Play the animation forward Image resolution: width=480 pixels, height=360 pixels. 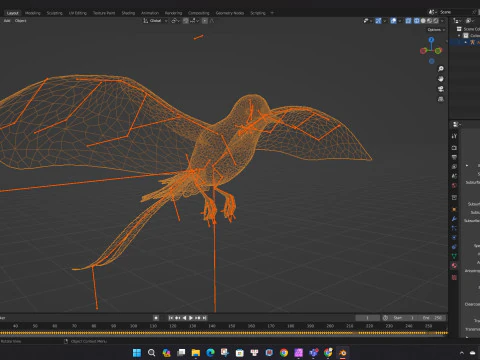pos(191,318)
